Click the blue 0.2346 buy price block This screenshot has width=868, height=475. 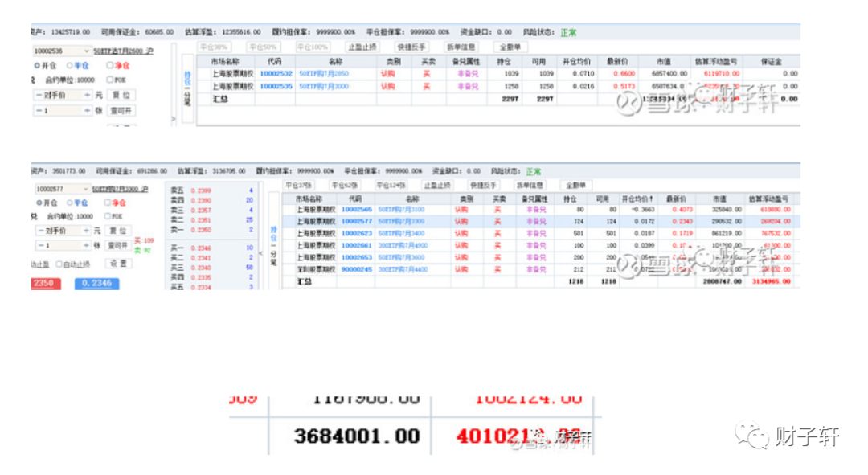point(96,284)
